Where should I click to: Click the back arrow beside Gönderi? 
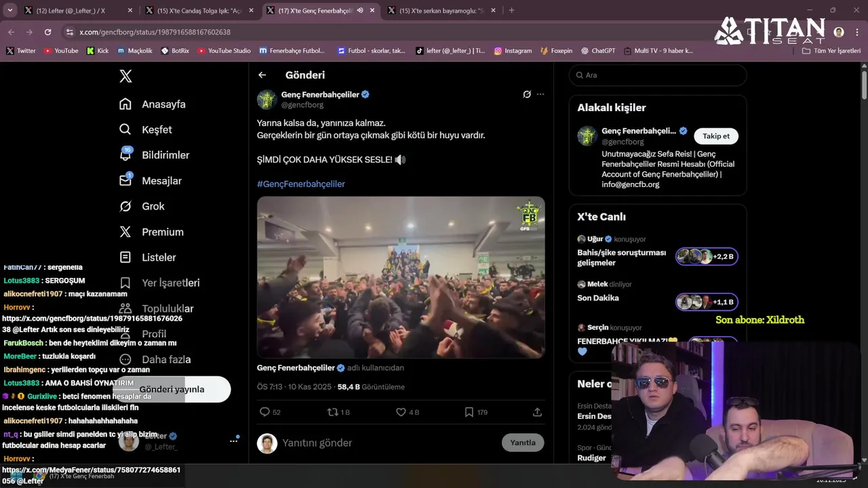coord(262,75)
